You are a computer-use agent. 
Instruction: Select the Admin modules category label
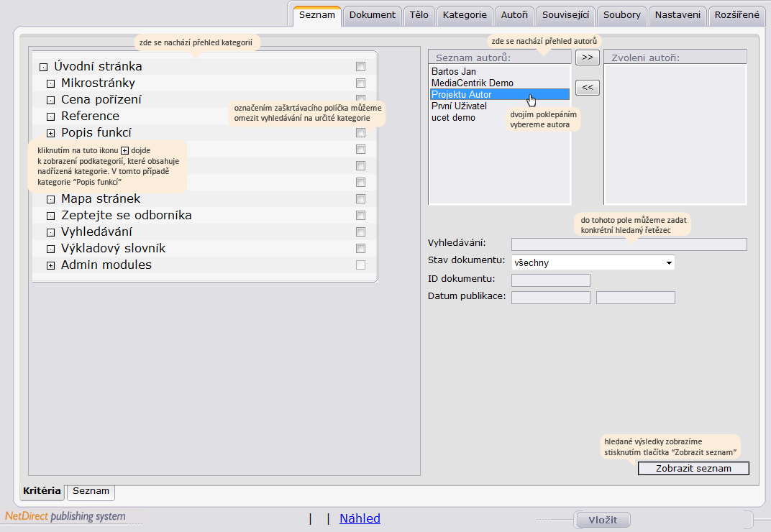(x=106, y=265)
